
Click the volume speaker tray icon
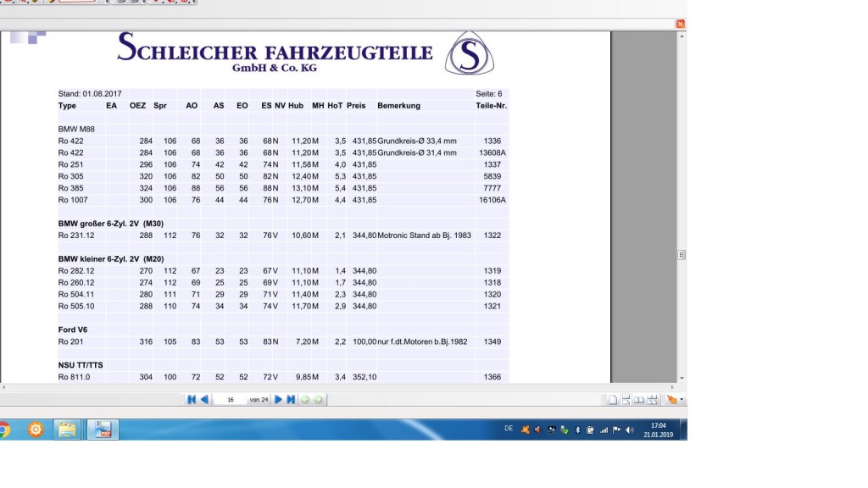click(x=629, y=430)
